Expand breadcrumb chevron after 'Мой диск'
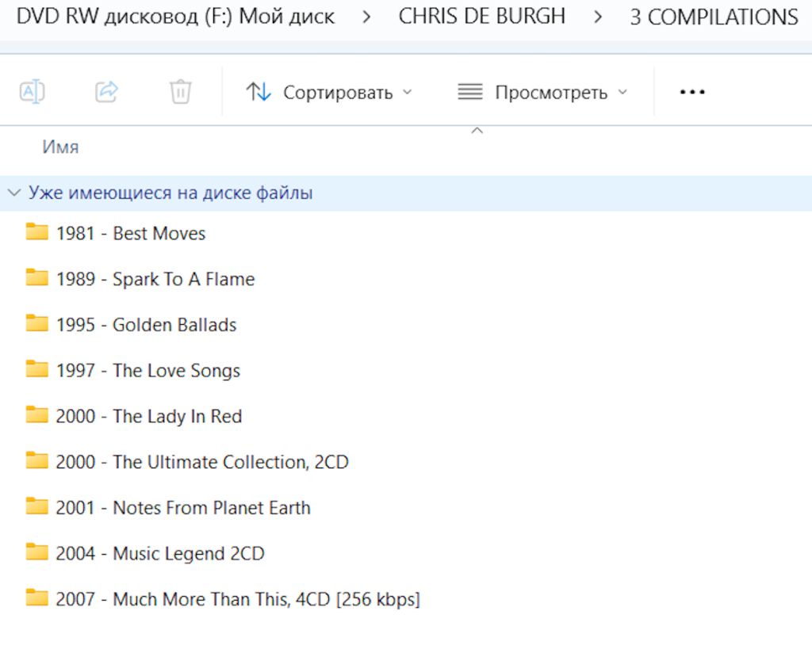 (366, 17)
